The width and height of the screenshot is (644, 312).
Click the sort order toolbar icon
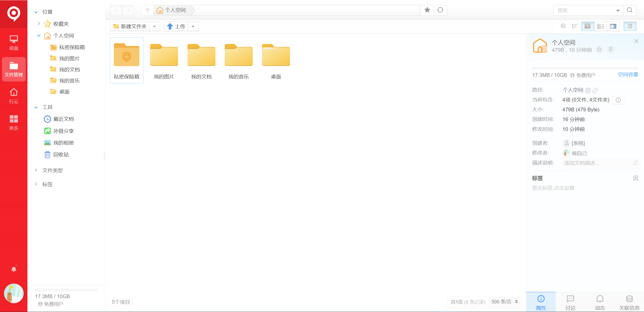(x=574, y=26)
